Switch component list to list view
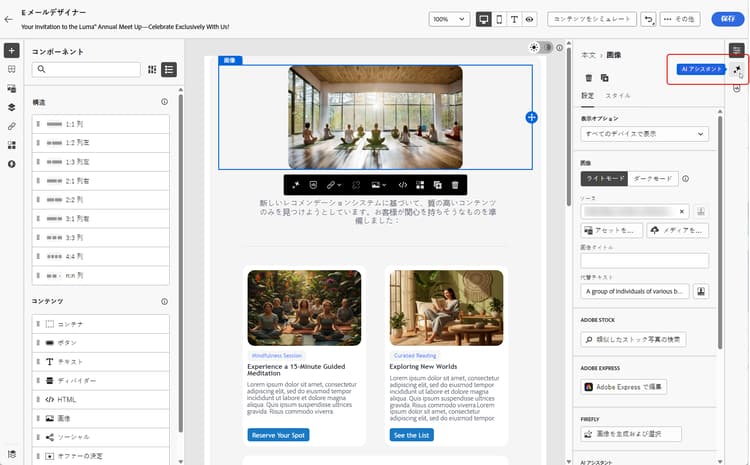The width and height of the screenshot is (750, 465). tap(169, 70)
